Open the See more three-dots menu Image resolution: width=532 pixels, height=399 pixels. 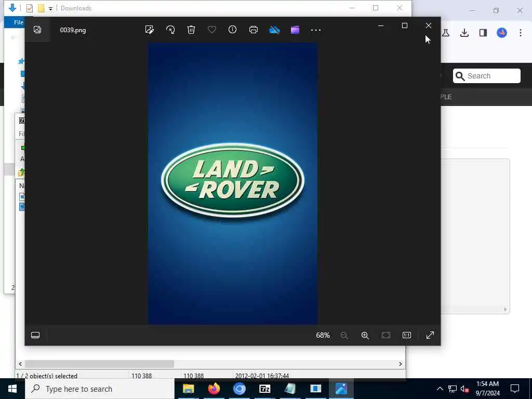(x=316, y=30)
